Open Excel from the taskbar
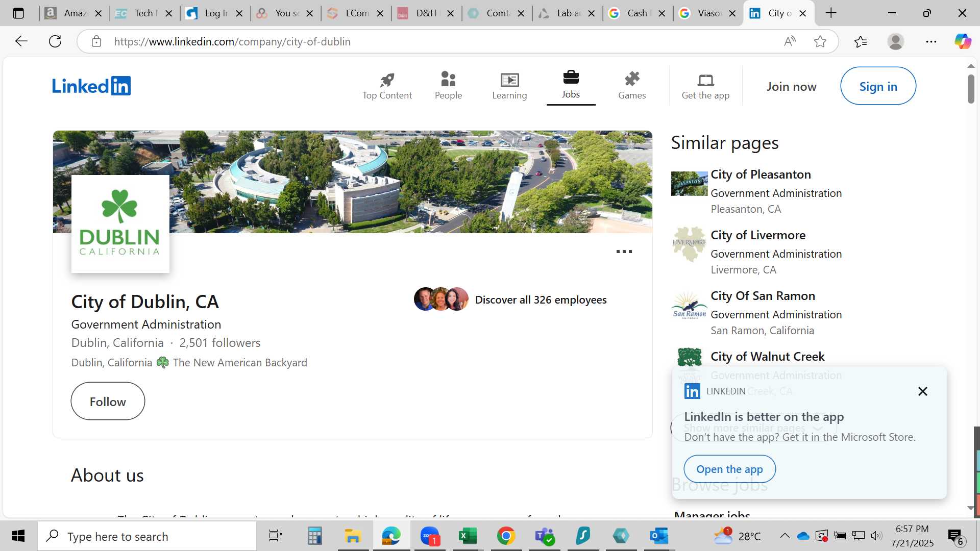This screenshot has width=980, height=551. coord(468,536)
